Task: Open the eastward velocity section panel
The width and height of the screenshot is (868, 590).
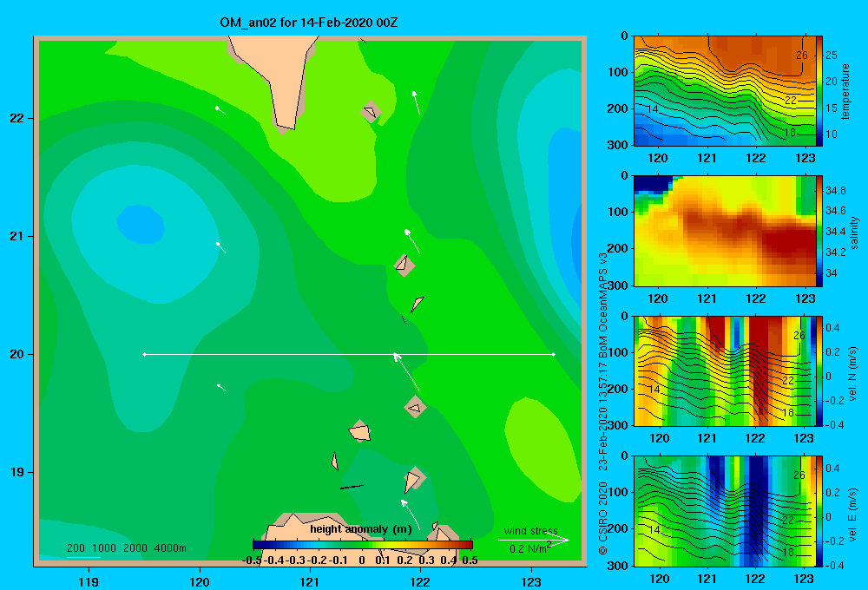Action: click(x=725, y=511)
